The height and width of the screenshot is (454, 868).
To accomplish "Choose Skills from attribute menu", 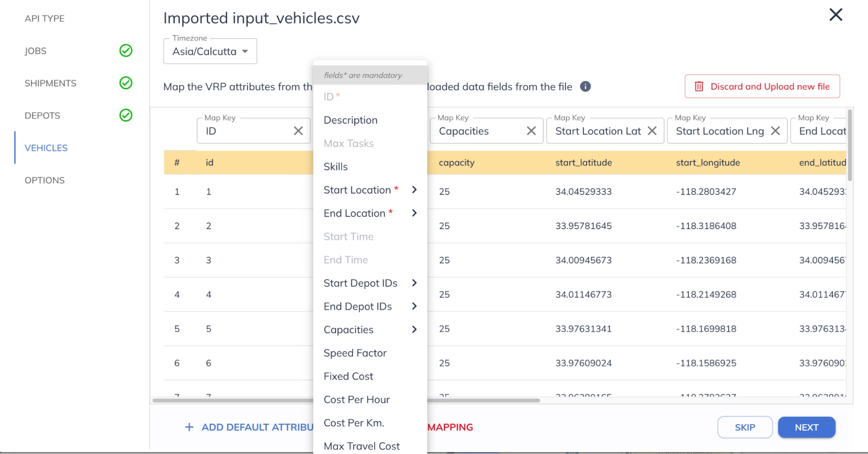I will [x=370, y=167].
